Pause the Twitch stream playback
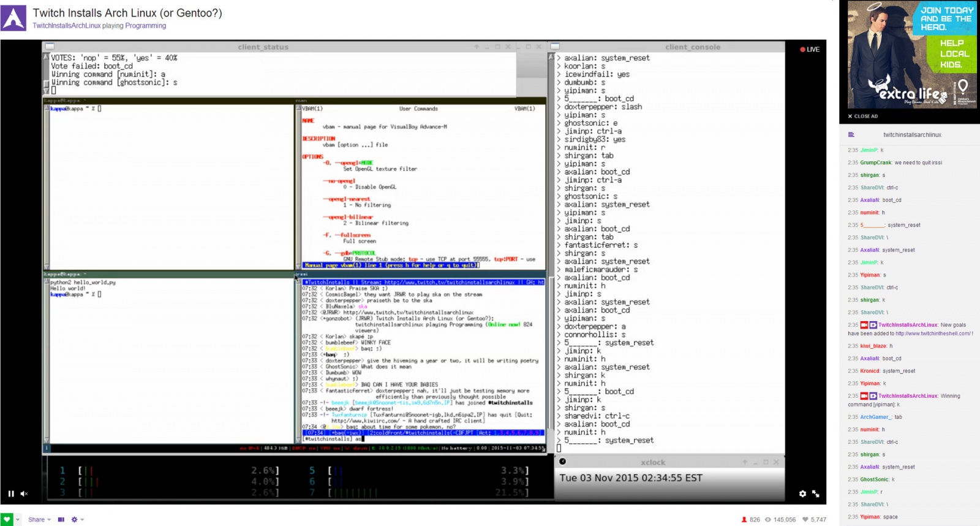The image size is (980, 526). (x=11, y=494)
